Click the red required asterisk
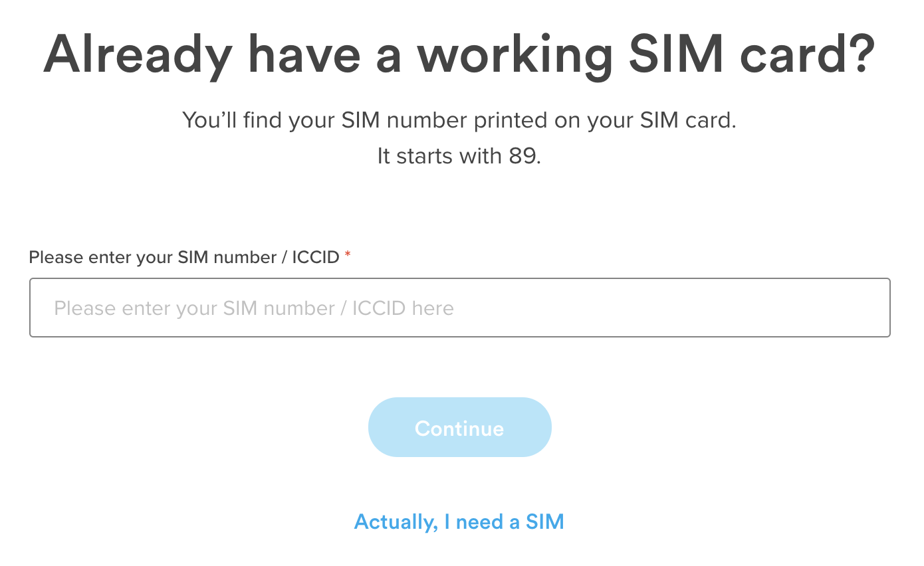This screenshot has width=924, height=566. coord(347,254)
